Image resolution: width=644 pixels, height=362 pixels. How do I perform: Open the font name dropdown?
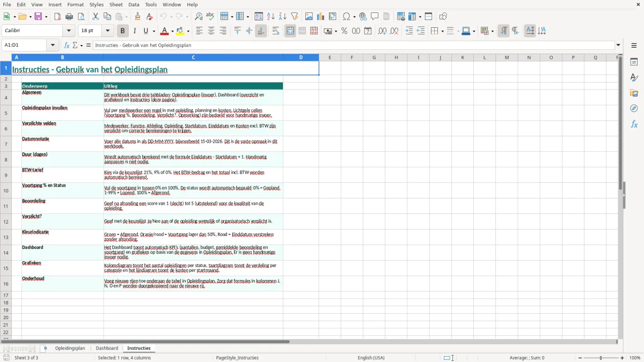pos(69,31)
